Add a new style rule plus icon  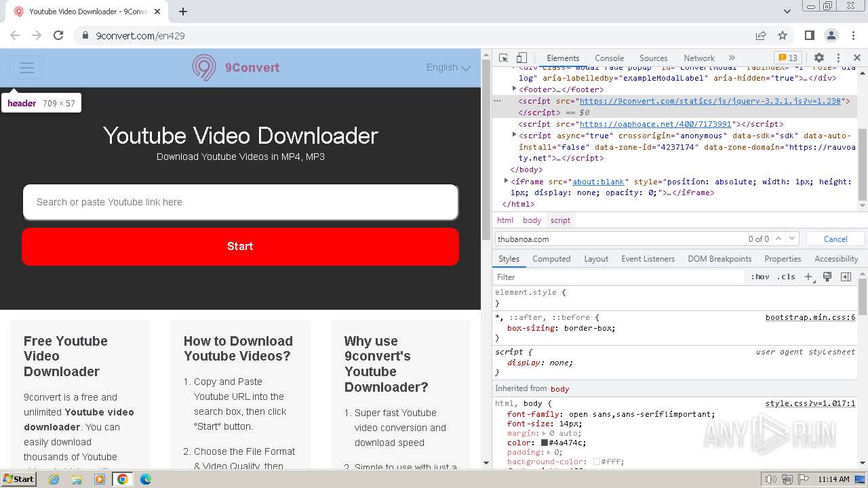pos(808,277)
